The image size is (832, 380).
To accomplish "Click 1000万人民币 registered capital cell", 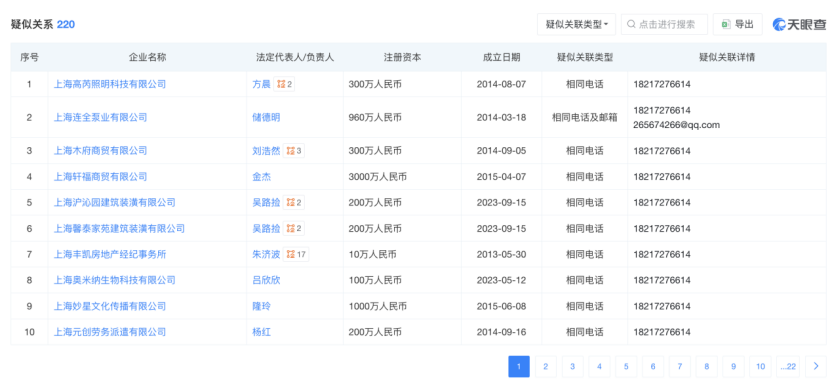I will coord(378,306).
